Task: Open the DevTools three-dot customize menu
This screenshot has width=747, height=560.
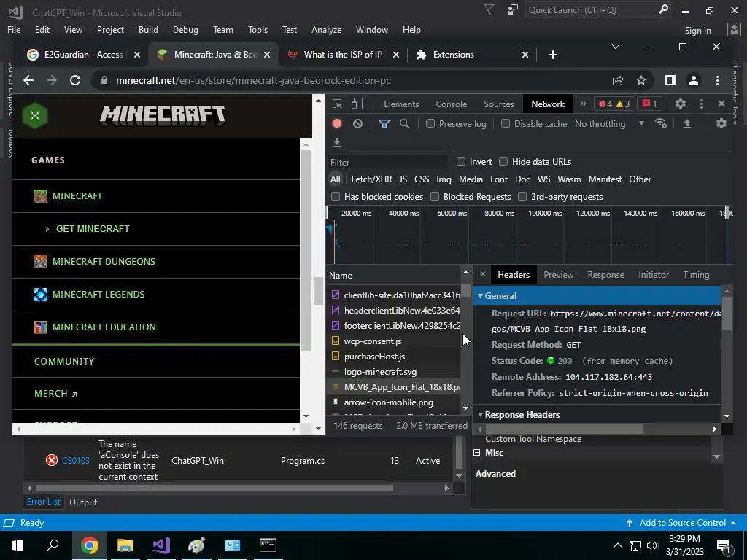Action: point(701,104)
